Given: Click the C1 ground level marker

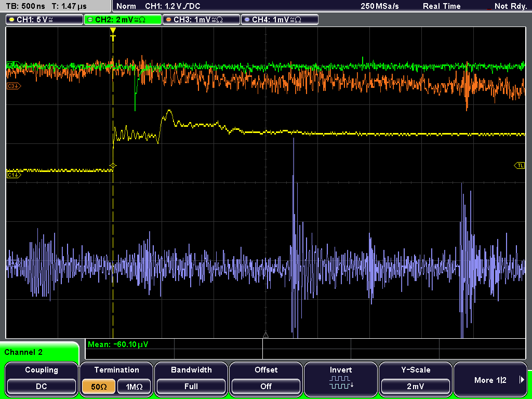Looking at the screenshot, I should (x=14, y=175).
